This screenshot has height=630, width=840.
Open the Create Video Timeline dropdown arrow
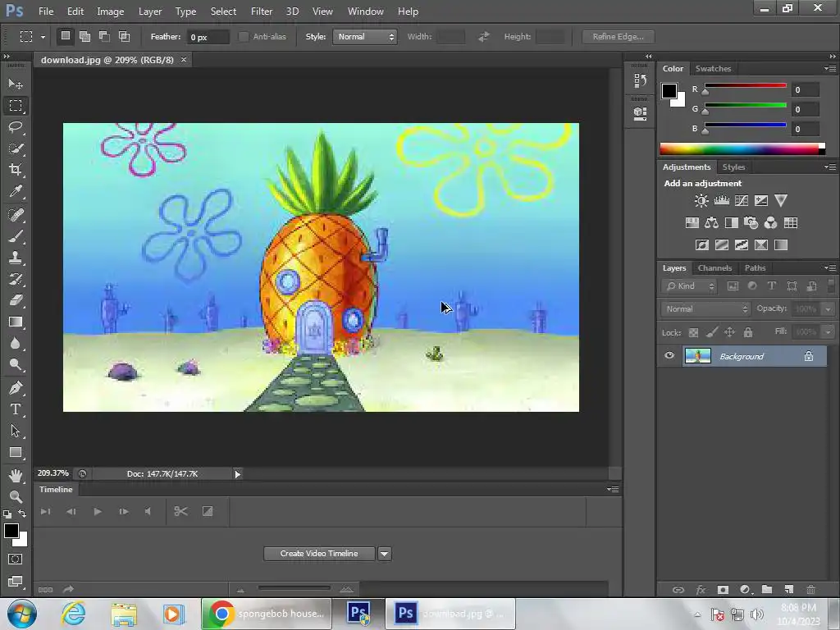(385, 554)
